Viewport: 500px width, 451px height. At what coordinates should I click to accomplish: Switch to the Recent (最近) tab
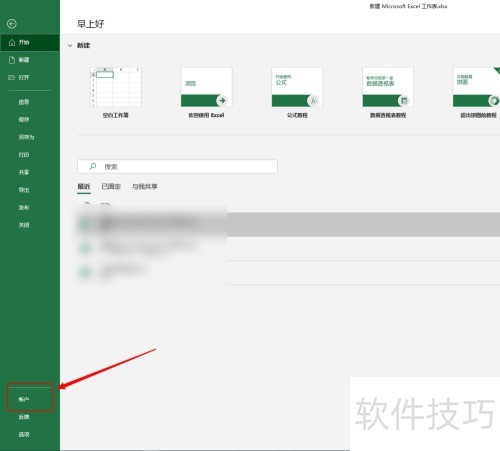[x=84, y=186]
